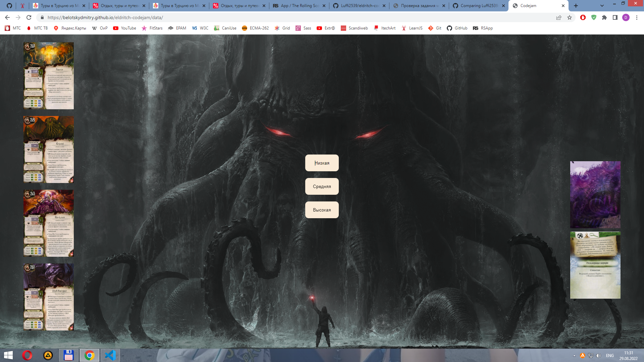Click the Низкая difficulty button
The image size is (644, 362).
pyautogui.click(x=322, y=163)
